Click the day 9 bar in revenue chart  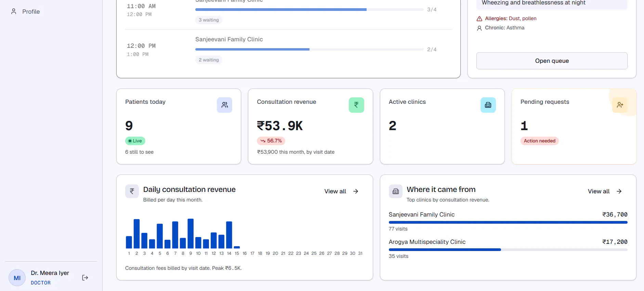[x=190, y=233]
